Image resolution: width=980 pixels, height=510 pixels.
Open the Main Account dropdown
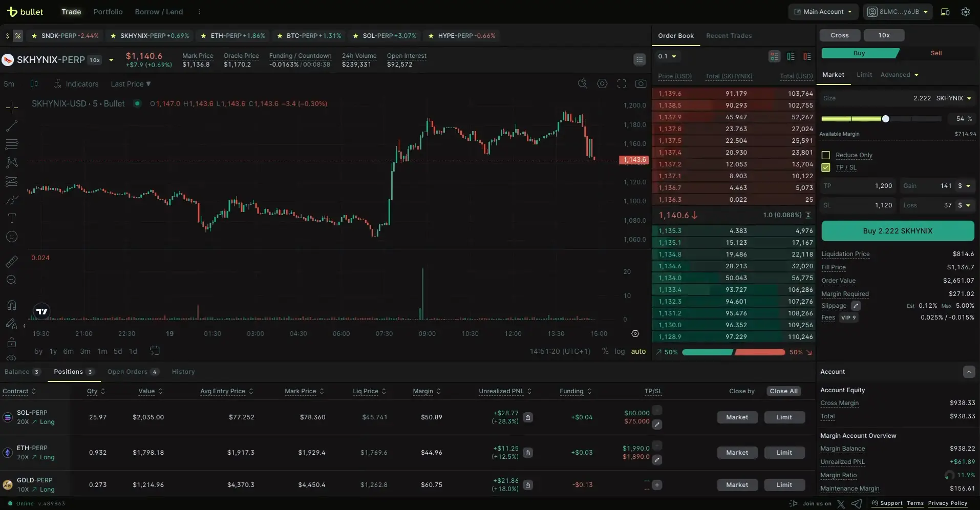pyautogui.click(x=823, y=12)
